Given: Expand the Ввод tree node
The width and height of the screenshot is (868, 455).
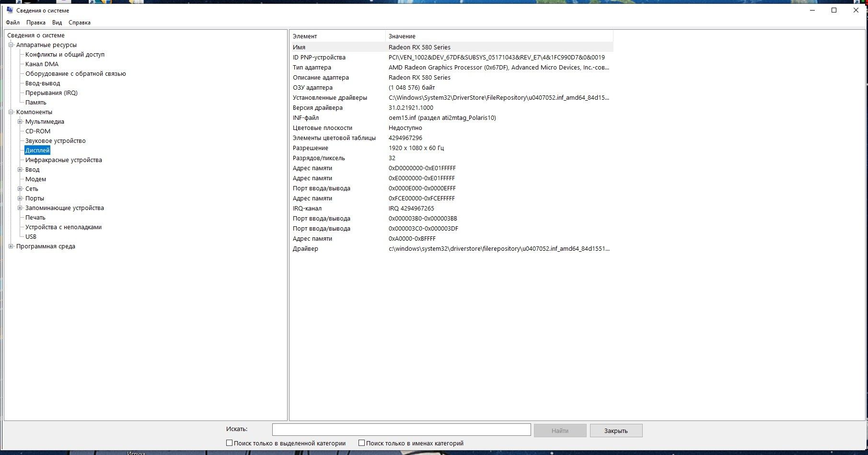Looking at the screenshot, I should 20,169.
